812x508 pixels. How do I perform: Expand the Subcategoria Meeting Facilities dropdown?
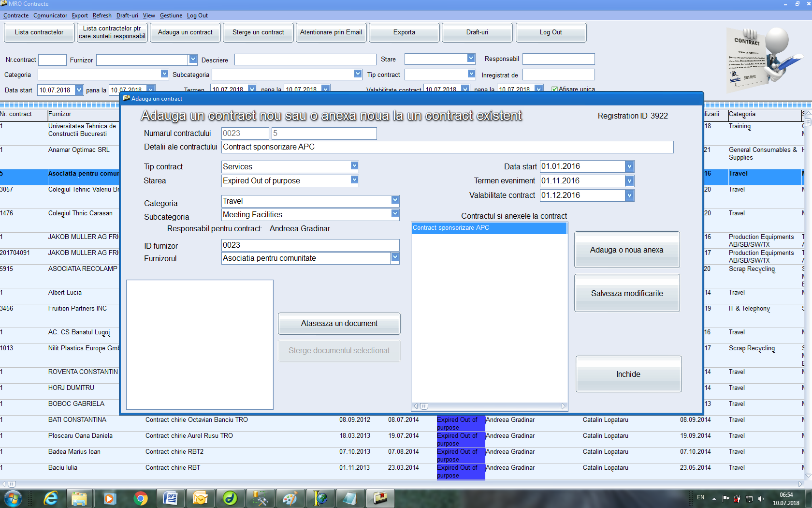pos(395,214)
